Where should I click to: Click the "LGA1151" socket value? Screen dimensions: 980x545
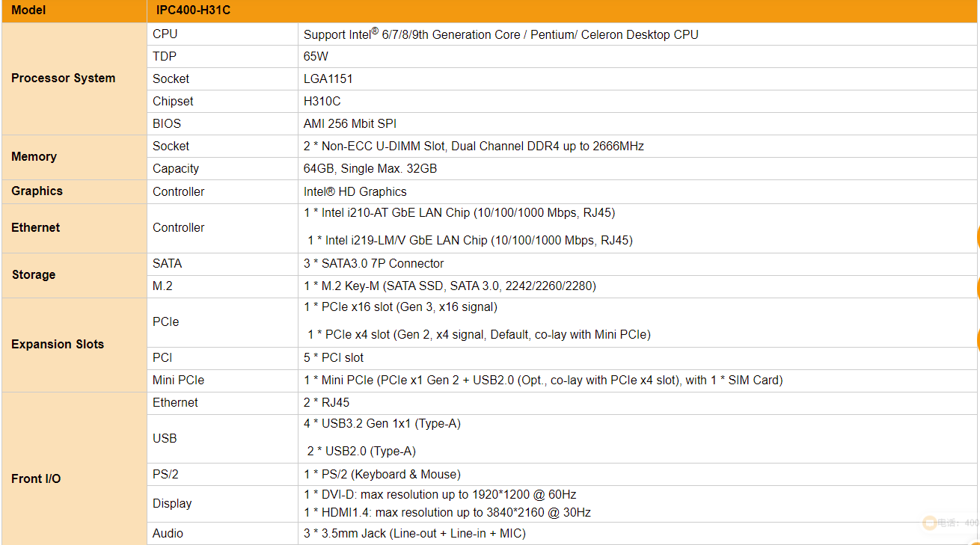pyautogui.click(x=328, y=78)
